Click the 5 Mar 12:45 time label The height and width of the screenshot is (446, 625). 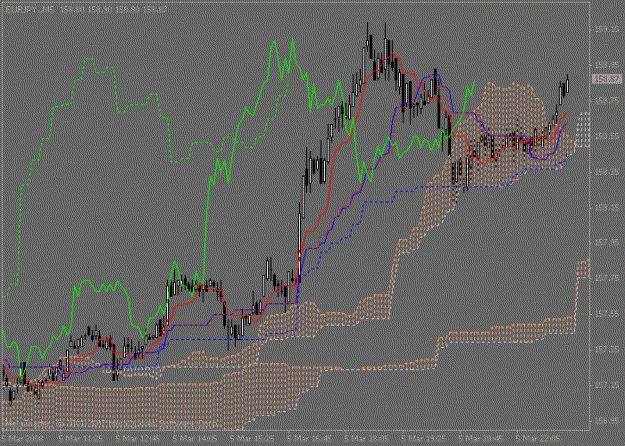(x=137, y=438)
